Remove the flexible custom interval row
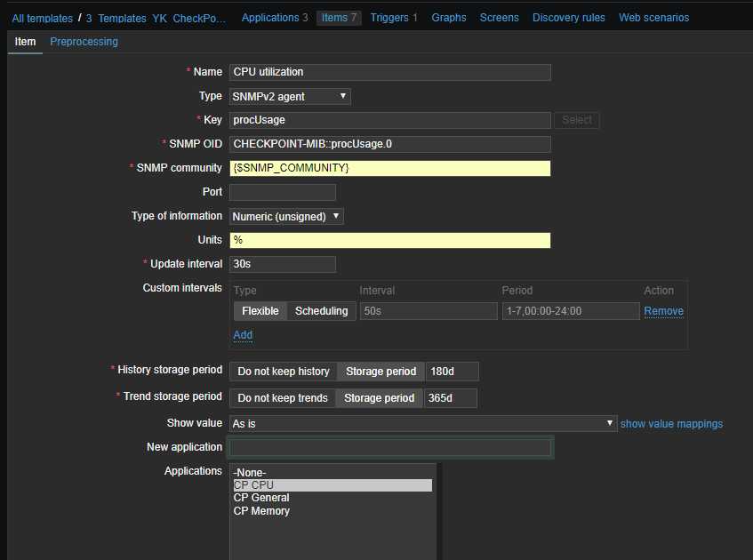The width and height of the screenshot is (753, 560). pyautogui.click(x=663, y=311)
